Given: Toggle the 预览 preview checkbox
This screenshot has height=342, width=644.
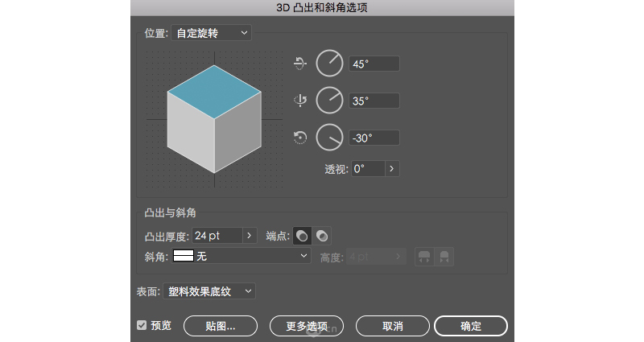Looking at the screenshot, I should point(142,325).
